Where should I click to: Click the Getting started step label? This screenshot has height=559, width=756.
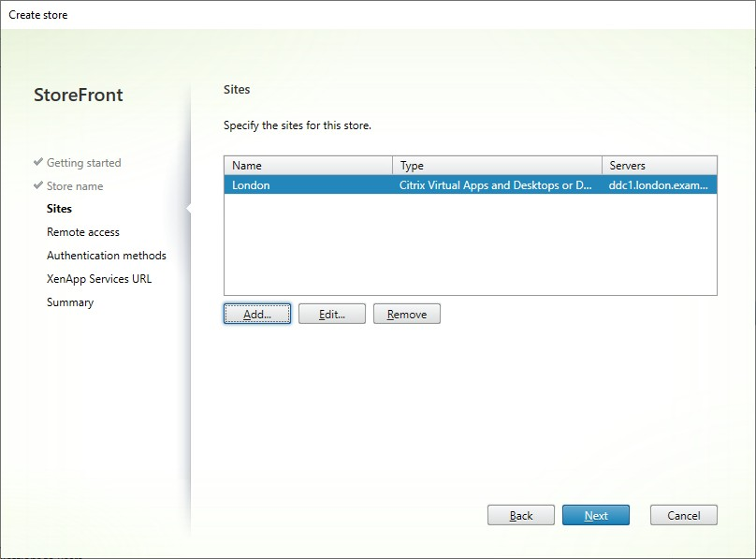(x=83, y=162)
